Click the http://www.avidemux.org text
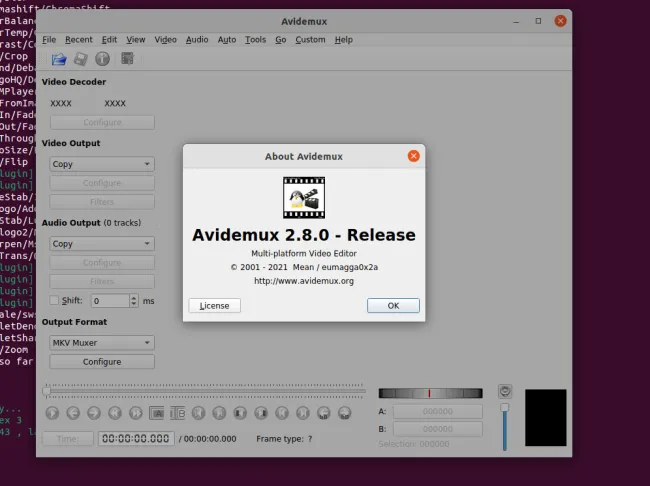This screenshot has height=486, width=650. [x=304, y=281]
